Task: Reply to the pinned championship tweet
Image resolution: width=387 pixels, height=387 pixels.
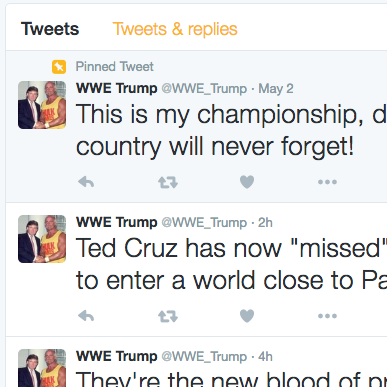Action: click(x=86, y=182)
